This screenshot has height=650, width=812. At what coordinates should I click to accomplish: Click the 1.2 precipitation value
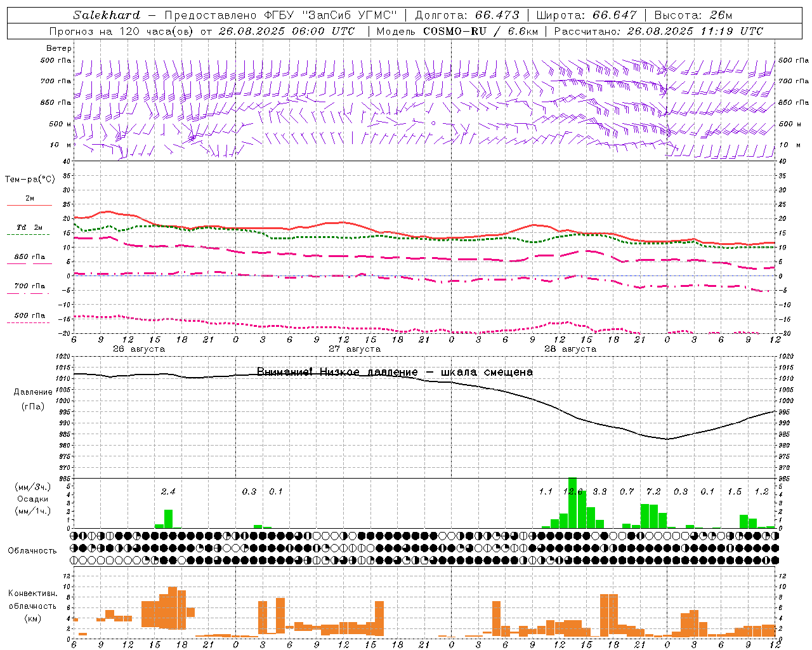762,492
